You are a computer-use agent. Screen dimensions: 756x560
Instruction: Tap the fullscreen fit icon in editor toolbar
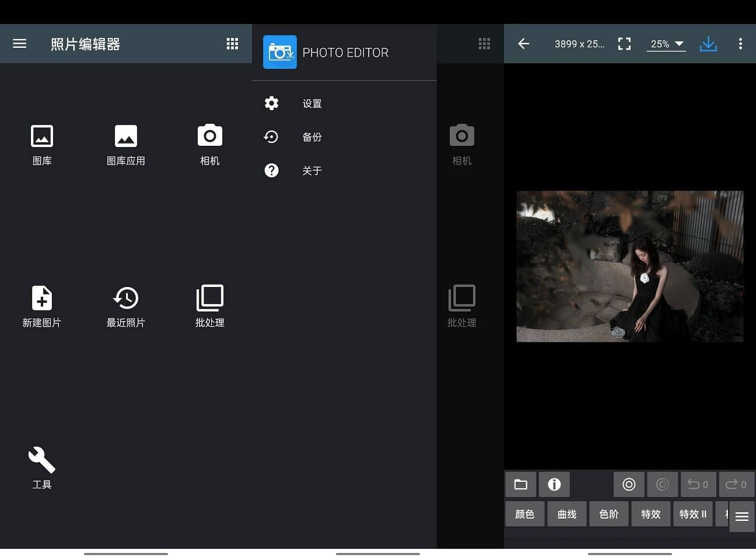[x=624, y=43]
